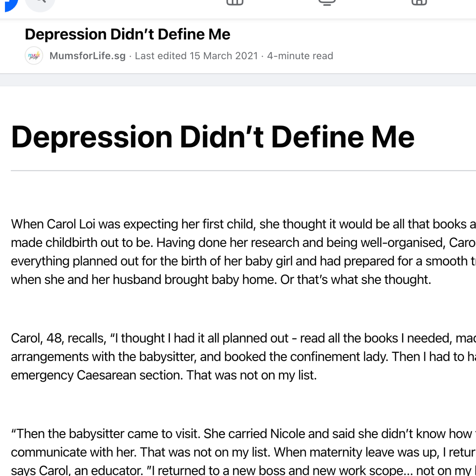Click the blue Facebook logo

click(10, 5)
